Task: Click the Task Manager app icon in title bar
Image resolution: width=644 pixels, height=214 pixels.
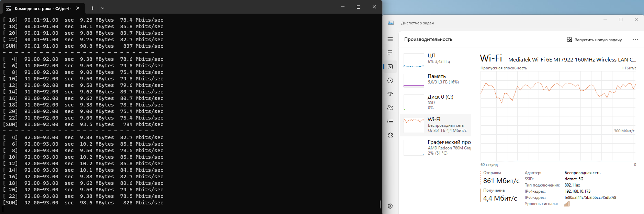Action: [391, 23]
